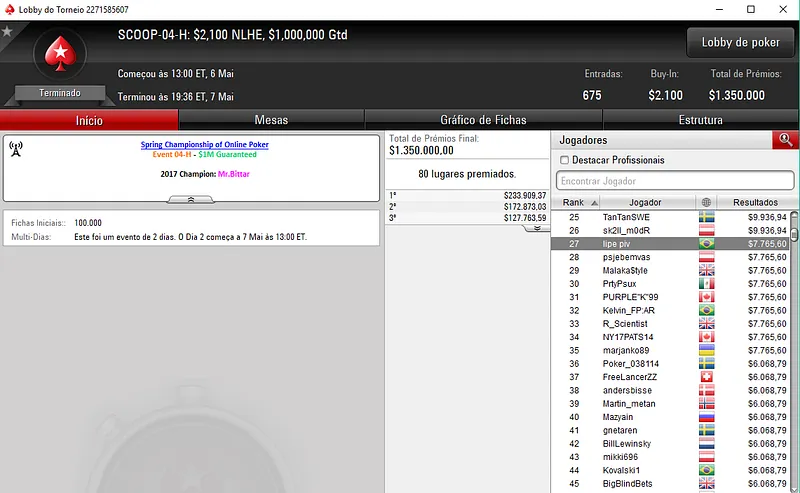The image size is (800, 493).
Task: Click the Encontrar Jogador search field
Action: pos(675,181)
